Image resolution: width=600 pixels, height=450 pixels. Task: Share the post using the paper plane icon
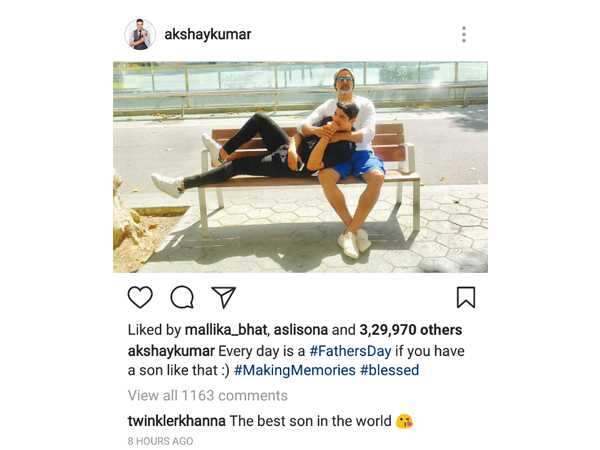[224, 297]
